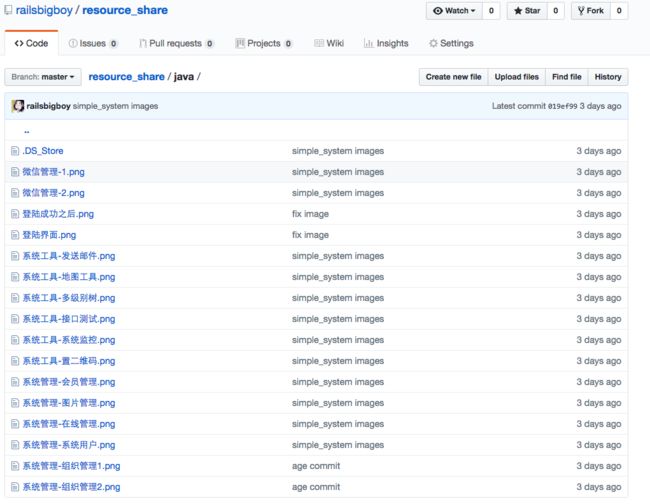Open 系统管理-组织管理1.png file
This screenshot has height=504, width=650.
71,466
